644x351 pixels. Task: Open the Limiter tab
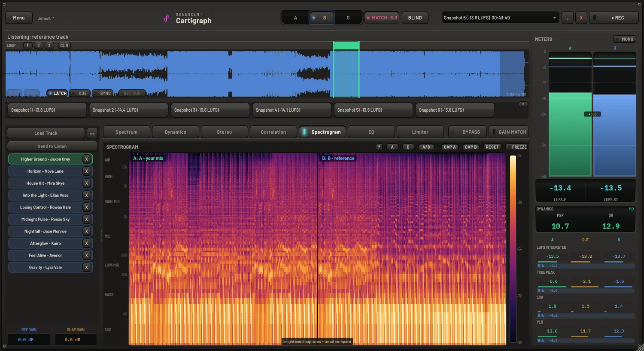420,132
